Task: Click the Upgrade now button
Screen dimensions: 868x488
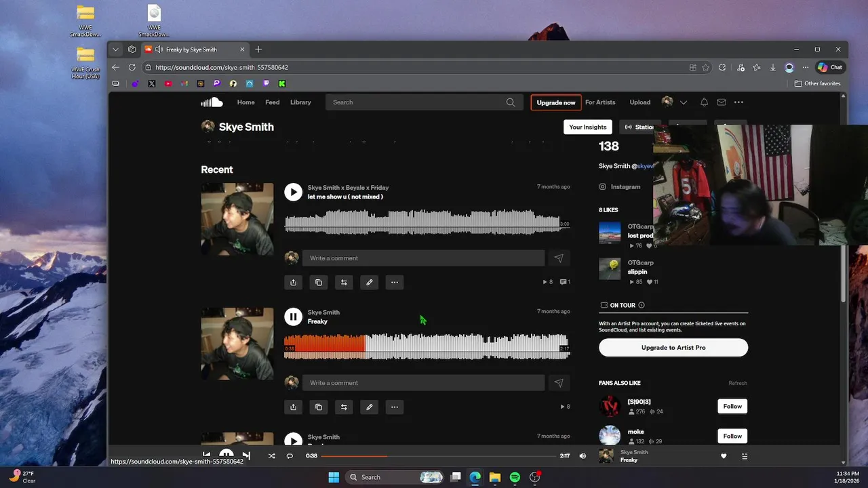Action: click(x=556, y=102)
